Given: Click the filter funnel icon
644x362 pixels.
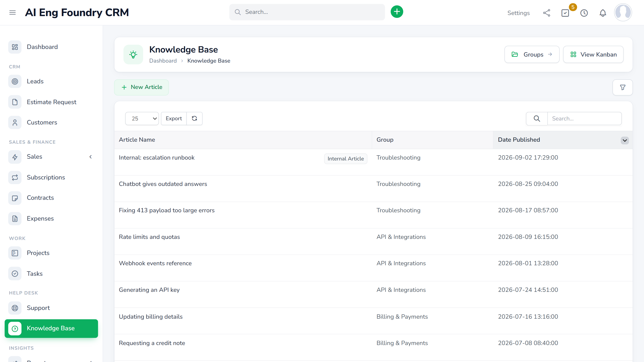Looking at the screenshot, I should tap(623, 87).
